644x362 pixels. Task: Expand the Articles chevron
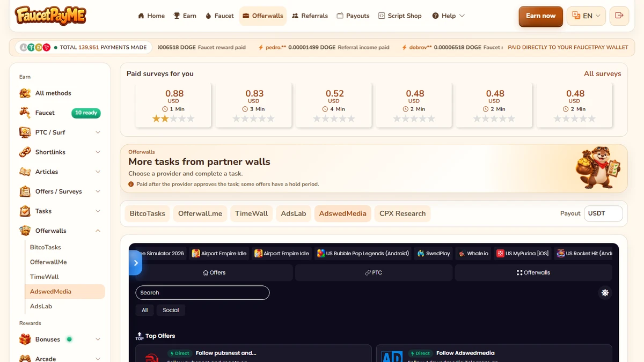[x=98, y=172]
